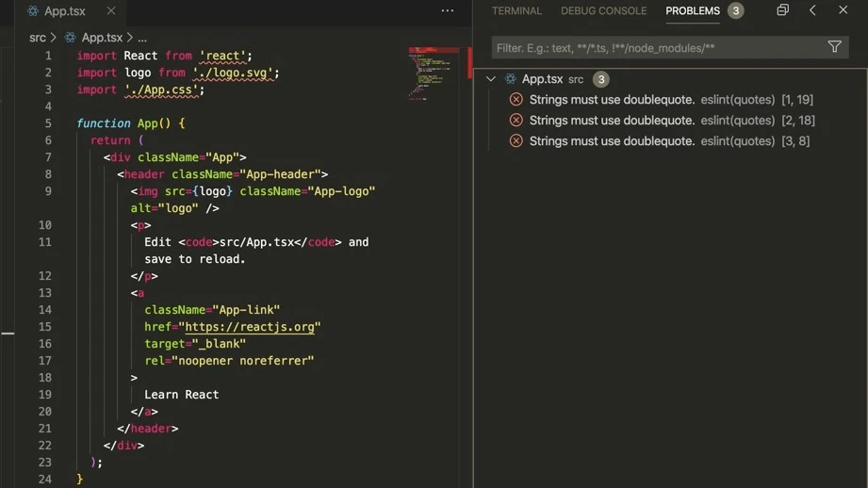The height and width of the screenshot is (488, 868).
Task: Click the App.tsx breadcrumb segment
Action: click(x=102, y=38)
